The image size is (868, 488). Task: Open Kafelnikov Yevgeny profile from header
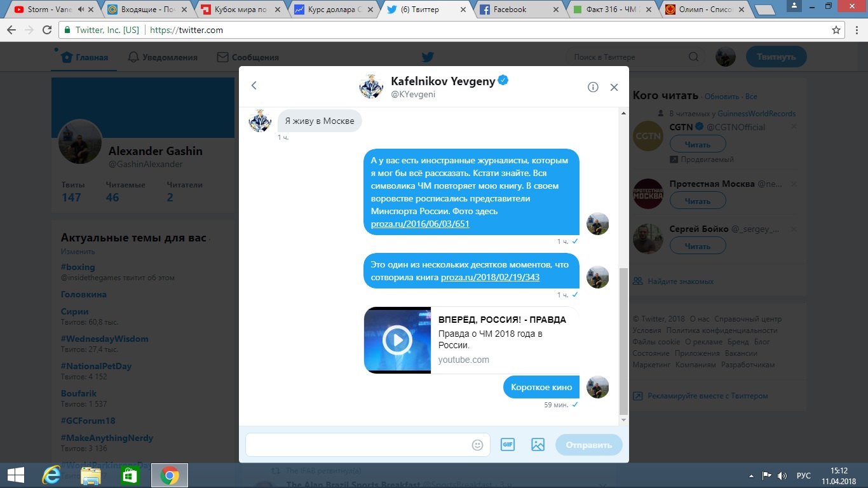pos(443,81)
